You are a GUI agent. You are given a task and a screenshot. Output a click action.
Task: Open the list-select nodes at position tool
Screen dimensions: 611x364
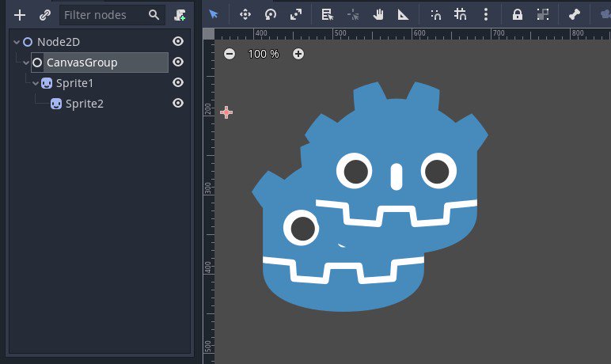328,15
